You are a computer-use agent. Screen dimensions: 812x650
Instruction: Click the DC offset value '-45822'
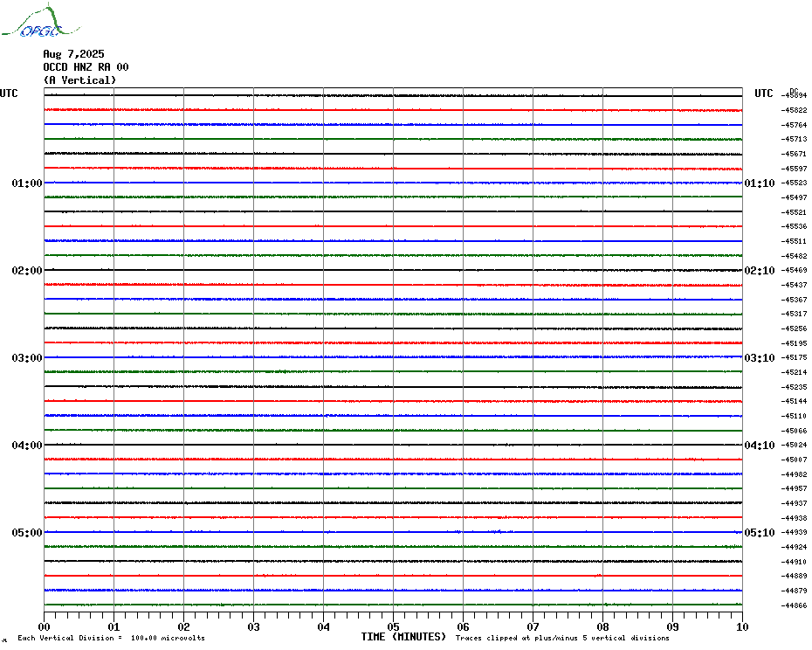click(794, 110)
